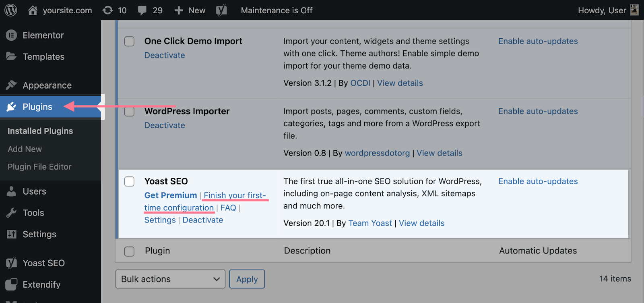Open the Elementor menu
The width and height of the screenshot is (644, 303).
[x=43, y=35]
